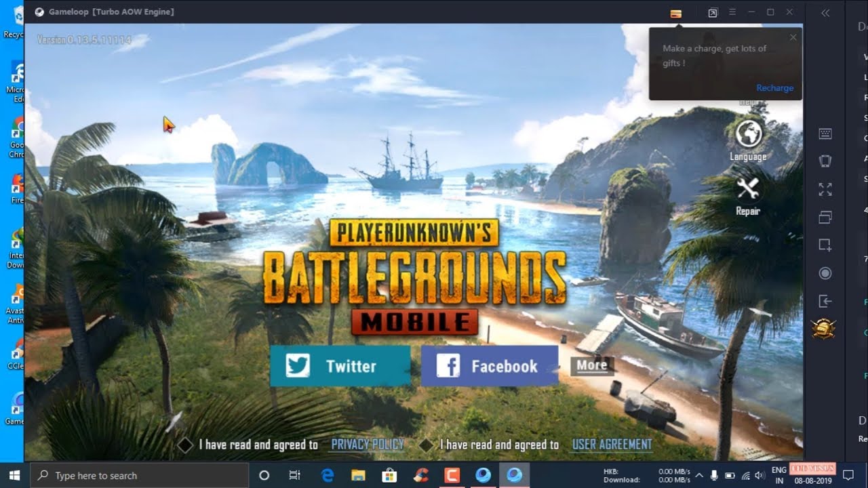The image size is (868, 488).
Task: Click the pop-out window icon in title bar
Action: point(713,13)
